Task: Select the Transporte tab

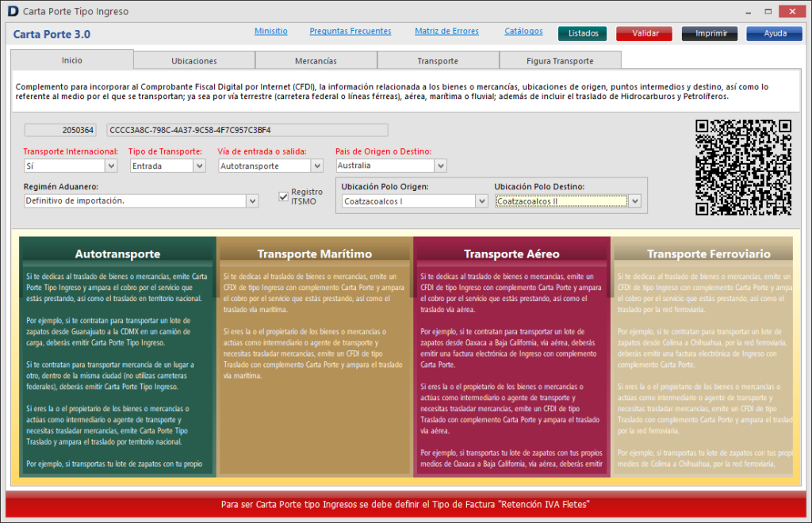Action: [438, 60]
